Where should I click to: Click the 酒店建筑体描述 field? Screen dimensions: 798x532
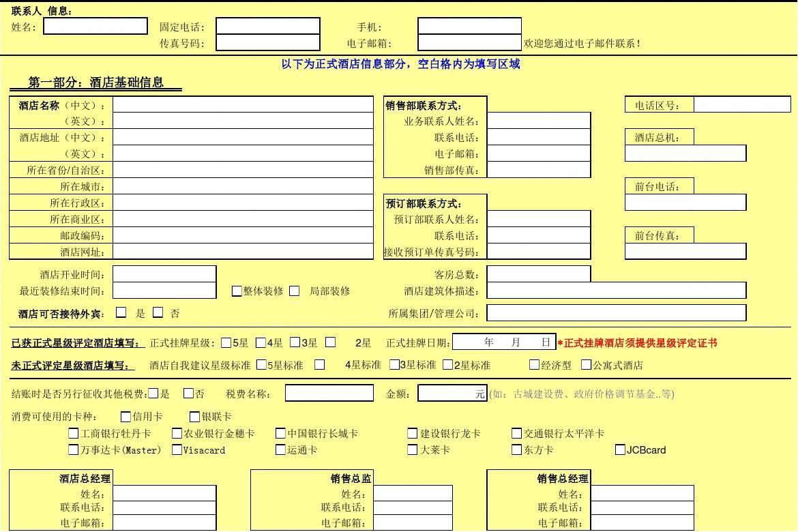click(617, 290)
